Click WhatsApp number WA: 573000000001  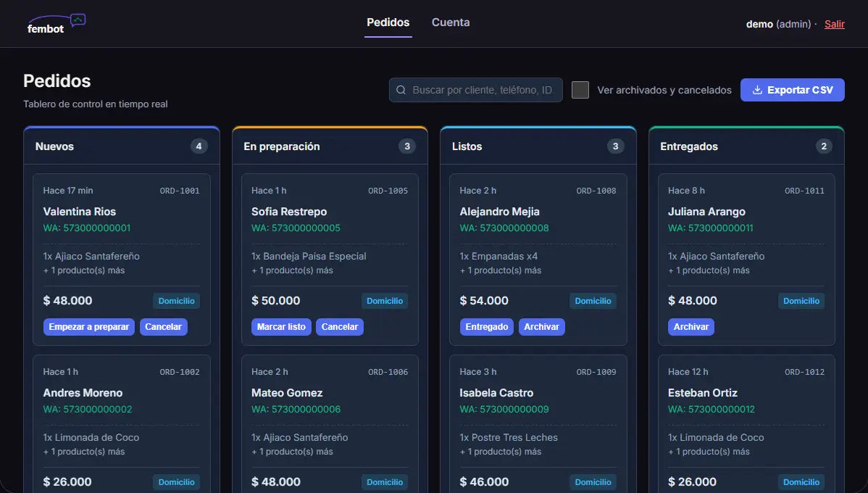[x=87, y=228]
